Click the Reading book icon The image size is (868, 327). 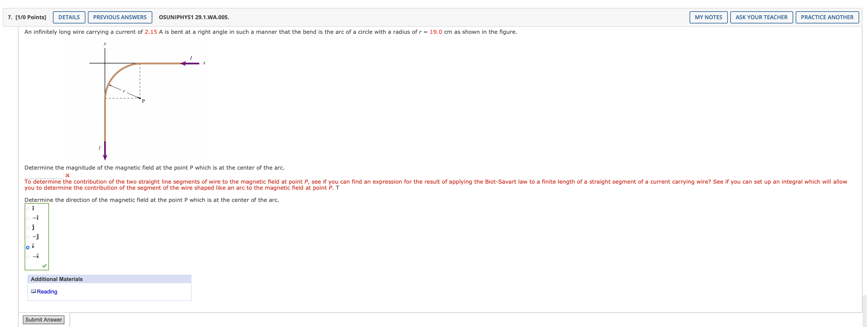click(x=34, y=291)
